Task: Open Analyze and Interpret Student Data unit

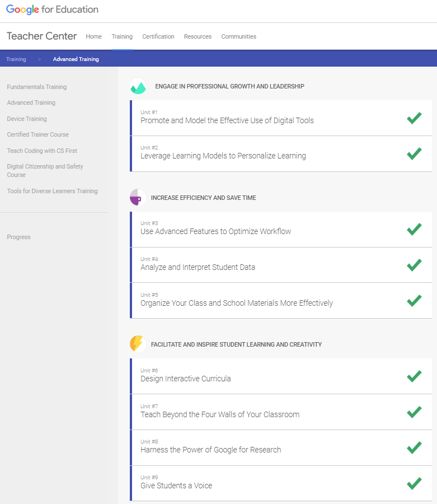Action: [x=281, y=265]
